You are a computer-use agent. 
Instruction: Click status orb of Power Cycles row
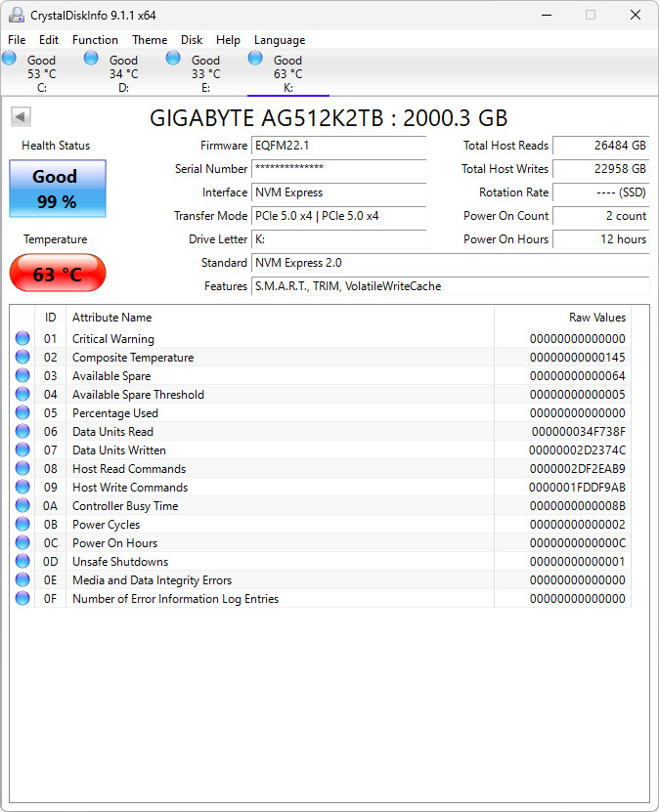pyautogui.click(x=22, y=524)
